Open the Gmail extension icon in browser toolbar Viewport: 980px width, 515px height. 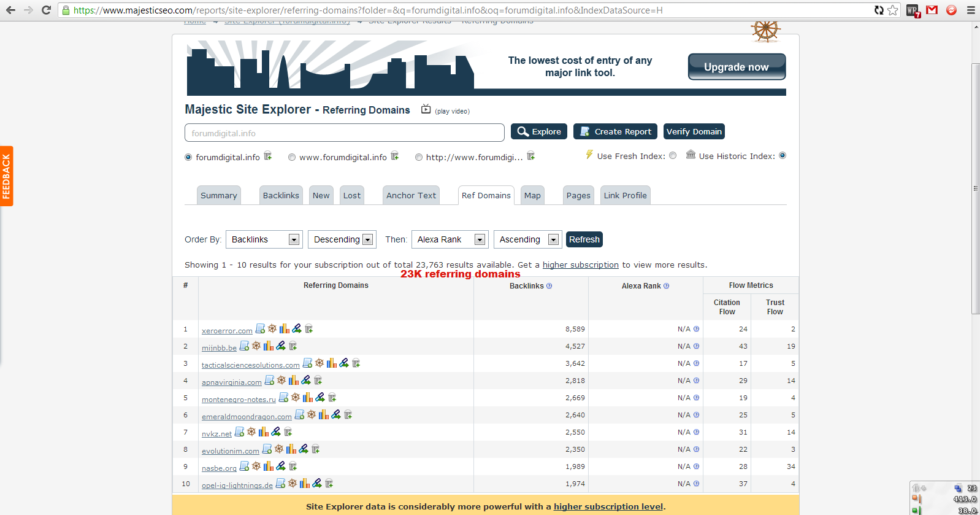(932, 10)
